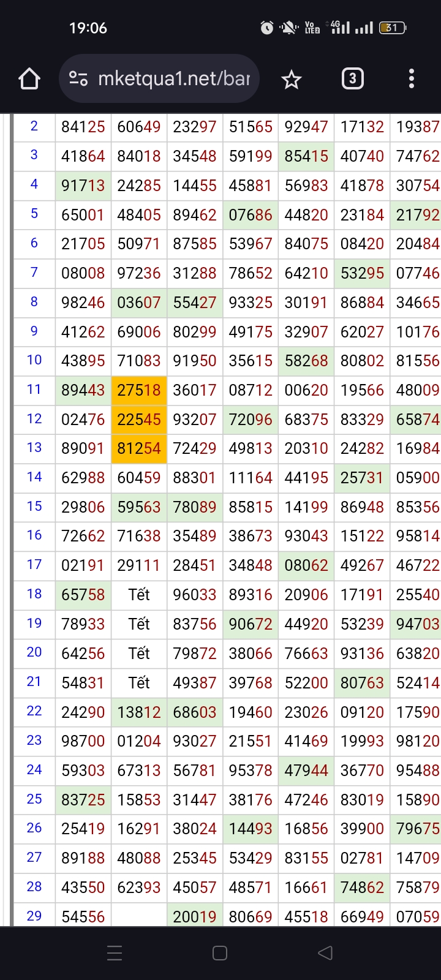Screen dimensions: 441x980
Task: Tap green highlighted cell 91713
Action: pyautogui.click(x=83, y=186)
